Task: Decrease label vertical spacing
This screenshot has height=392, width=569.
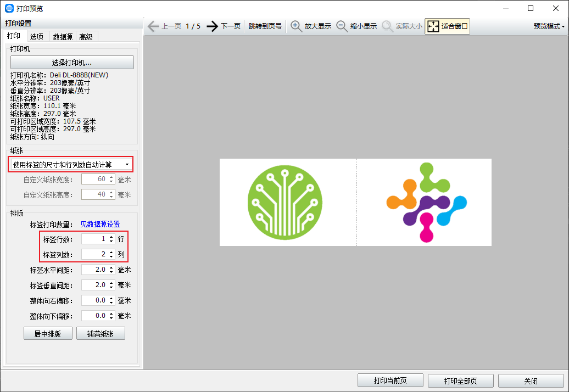Action: (x=111, y=287)
